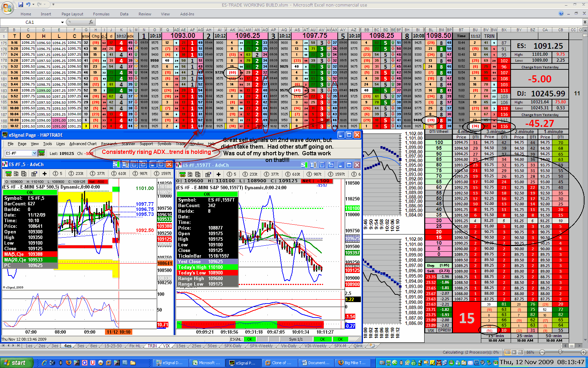Click the Redo arrow icon in Excel
This screenshot has height=368, width=588.
click(x=40, y=5)
